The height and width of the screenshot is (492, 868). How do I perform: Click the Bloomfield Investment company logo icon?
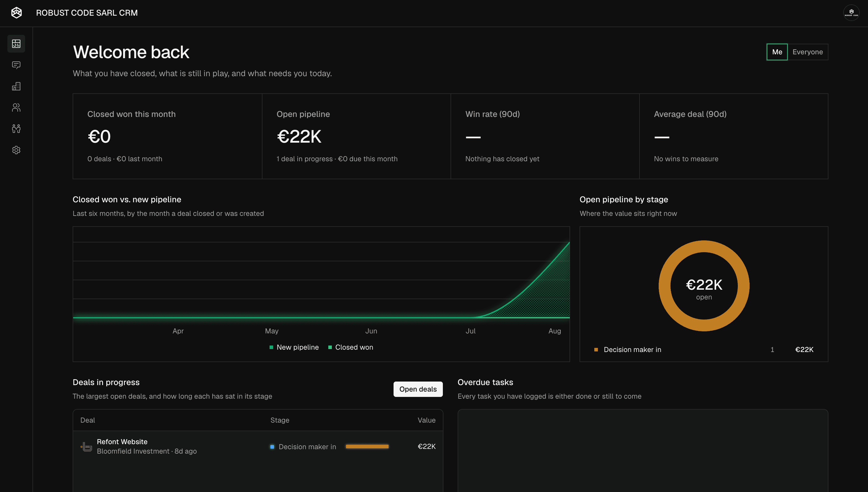[87, 447]
